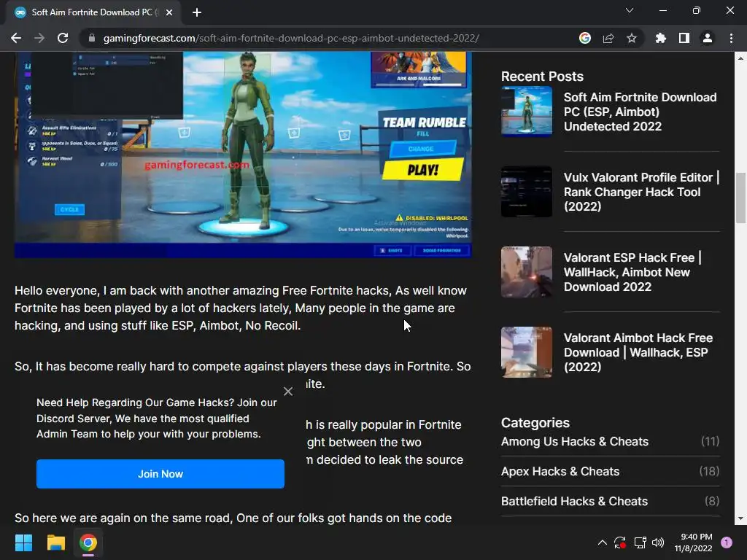Open Apex Hacks & Cheats category
Screen dimensions: 747x560
pos(560,472)
